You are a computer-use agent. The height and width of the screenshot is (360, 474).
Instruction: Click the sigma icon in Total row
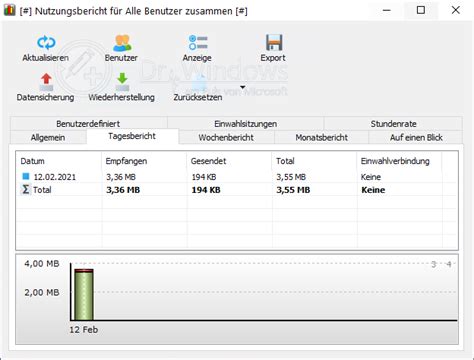[25, 190]
